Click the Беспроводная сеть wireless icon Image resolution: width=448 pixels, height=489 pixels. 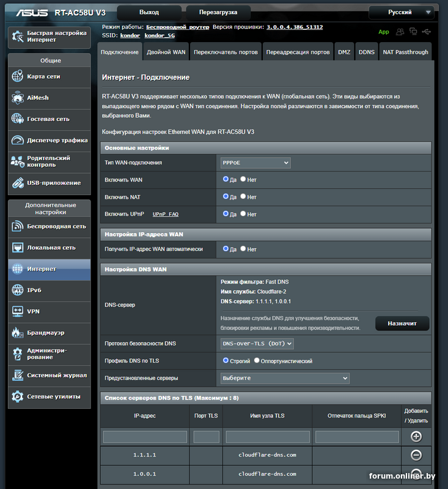coord(18,226)
